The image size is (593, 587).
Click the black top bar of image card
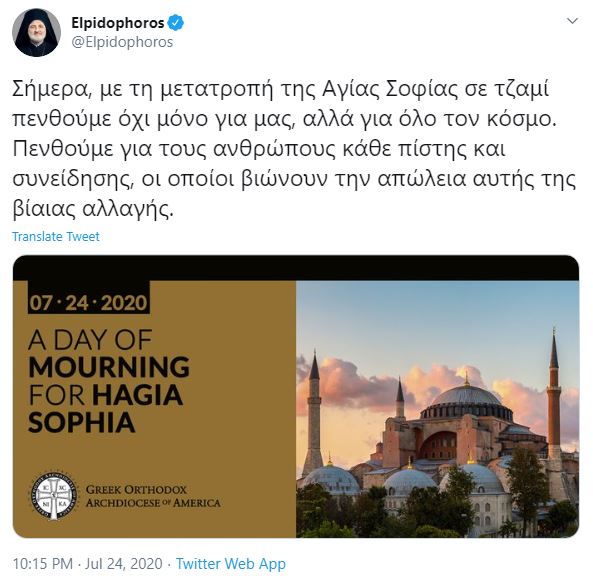296,268
